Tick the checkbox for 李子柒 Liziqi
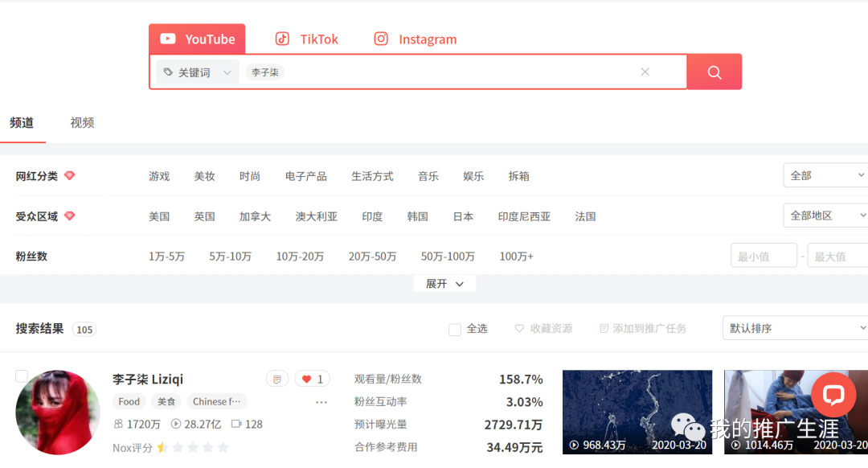Image resolution: width=868 pixels, height=468 pixels. click(22, 376)
